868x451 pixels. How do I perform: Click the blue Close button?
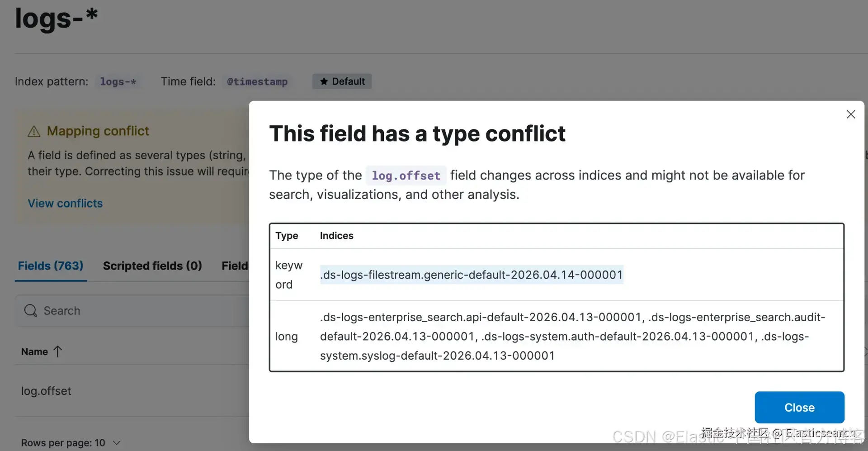tap(799, 407)
